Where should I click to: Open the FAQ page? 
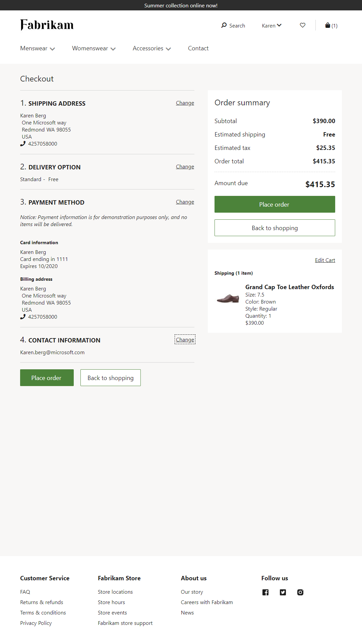pyautogui.click(x=25, y=592)
